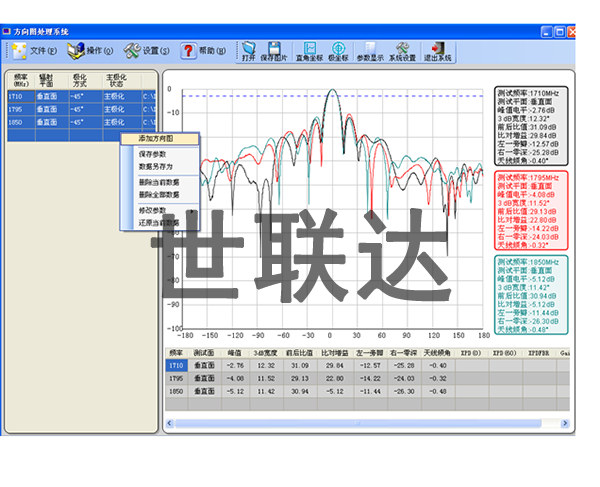
Task: Click the horizontal scrollbar thumb under the table
Action: pyautogui.click(x=358, y=423)
